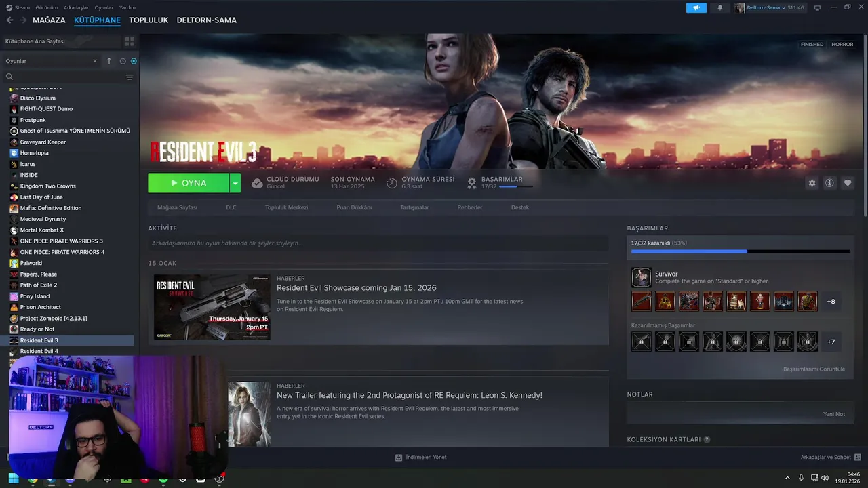Click the search magnifier icon in sidebar
This screenshot has height=488, width=868.
coord(9,77)
